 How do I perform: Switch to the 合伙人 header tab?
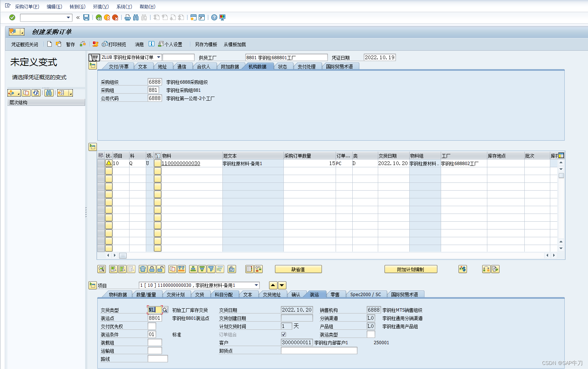tap(204, 67)
